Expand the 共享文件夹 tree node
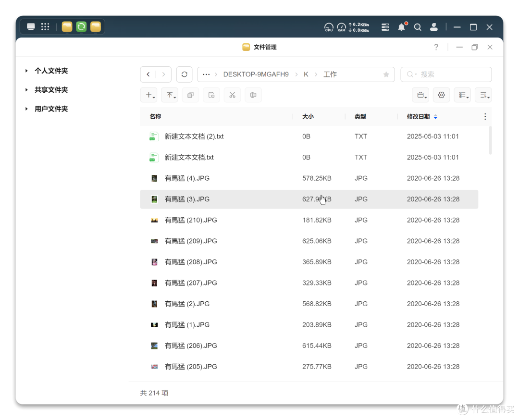This screenshot has width=519, height=420. pos(26,90)
